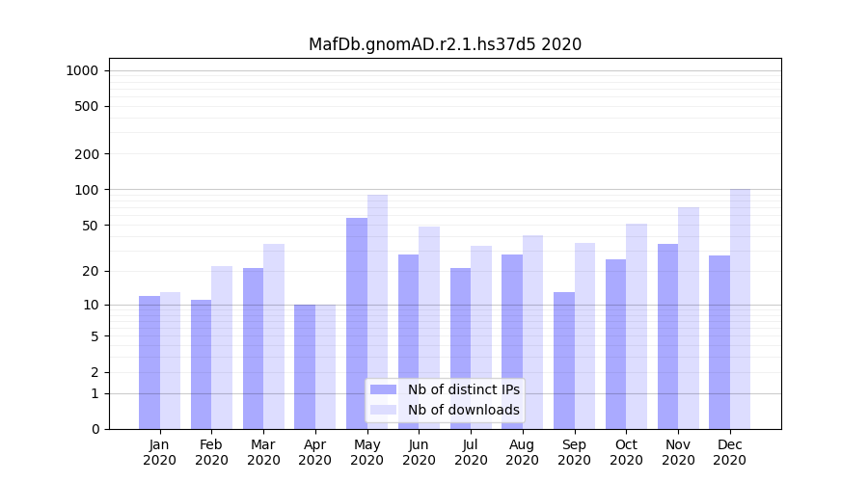868x482 pixels.
Task: Click the November 2020 downloads bar
Action: pyautogui.click(x=688, y=318)
